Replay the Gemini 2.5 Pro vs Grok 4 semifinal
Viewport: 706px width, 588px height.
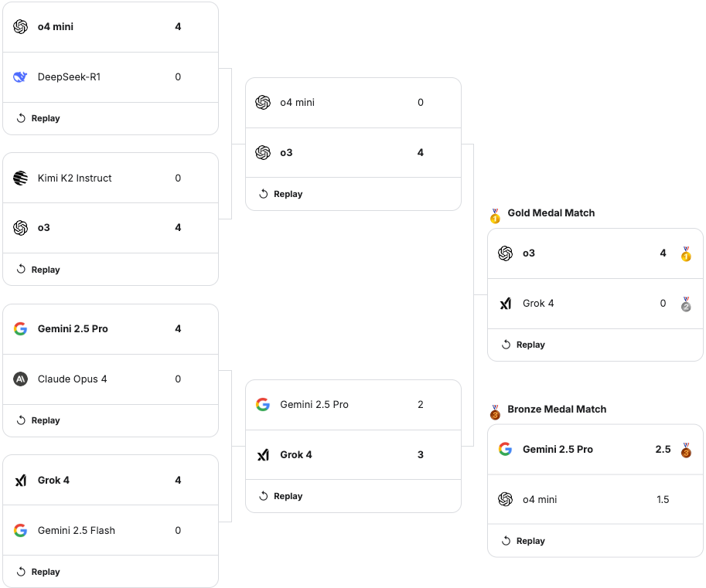click(x=281, y=496)
